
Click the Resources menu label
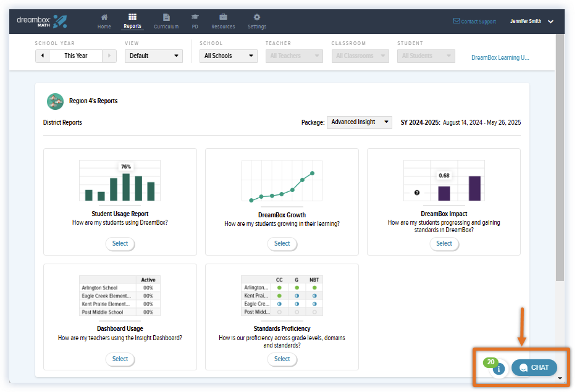(x=223, y=27)
